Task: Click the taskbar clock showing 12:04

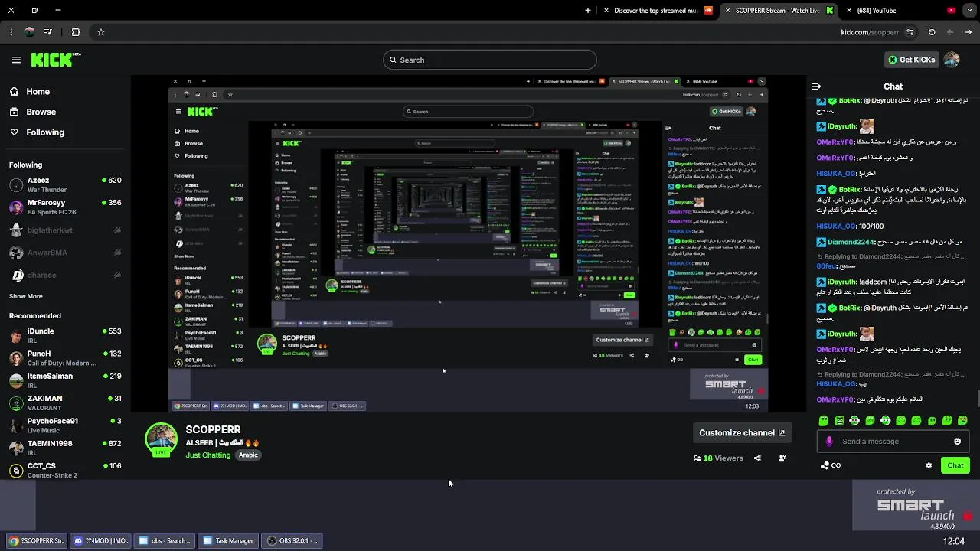Action: click(954, 541)
